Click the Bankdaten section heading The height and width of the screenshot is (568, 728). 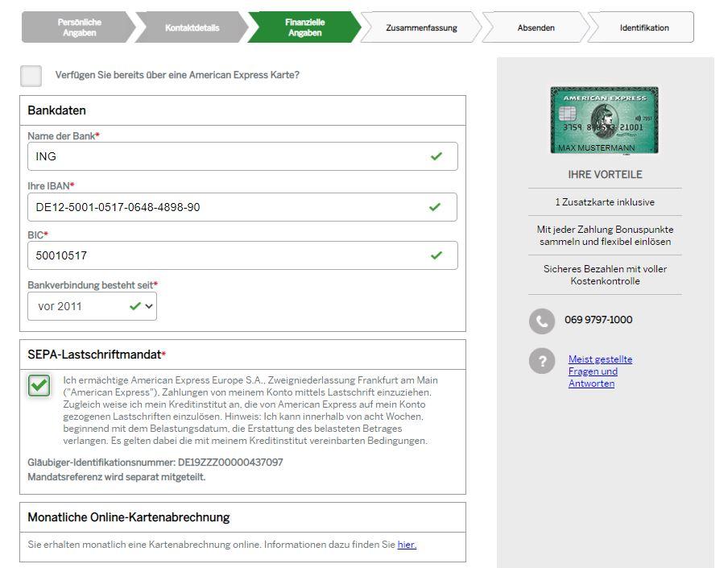56,110
